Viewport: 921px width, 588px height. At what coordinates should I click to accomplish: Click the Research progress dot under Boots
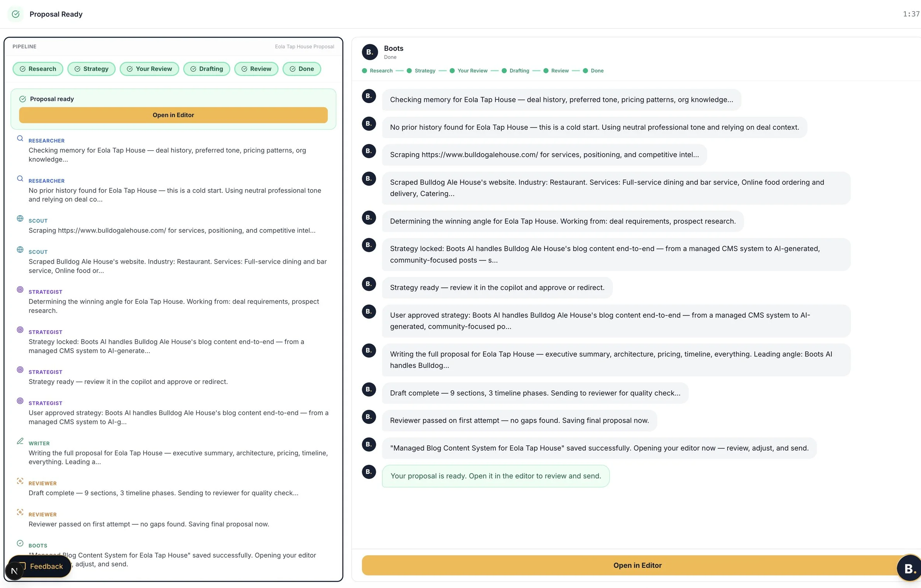click(x=364, y=71)
